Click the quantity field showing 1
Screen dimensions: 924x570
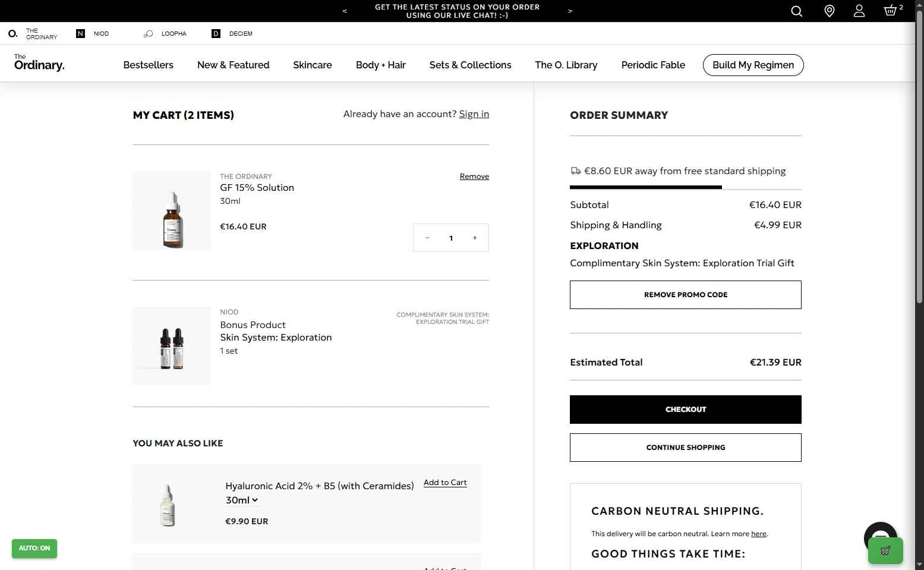click(451, 238)
